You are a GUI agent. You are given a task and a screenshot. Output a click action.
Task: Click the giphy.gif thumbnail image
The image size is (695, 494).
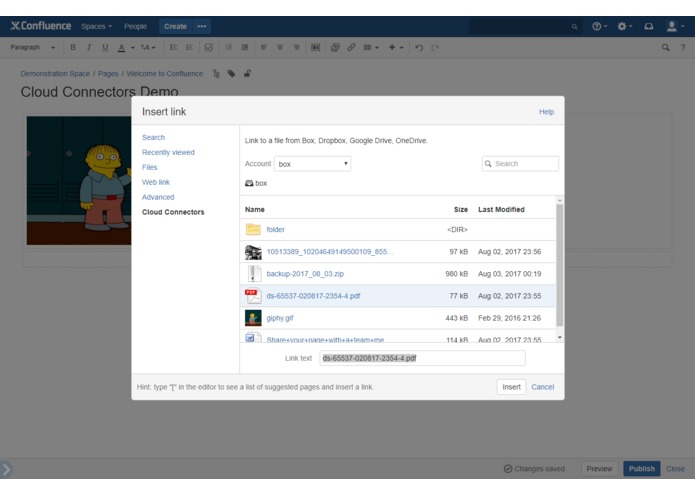click(x=253, y=318)
